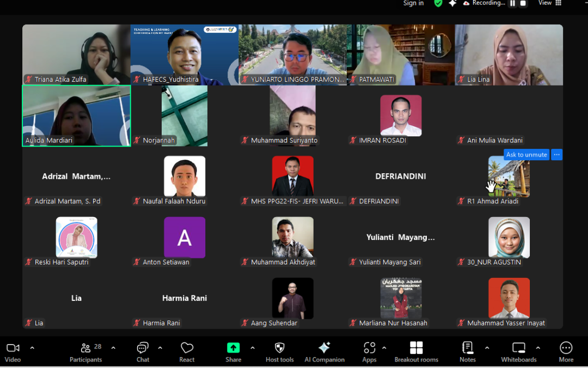Expand the Apps options arrow
588x368 pixels.
click(384, 348)
